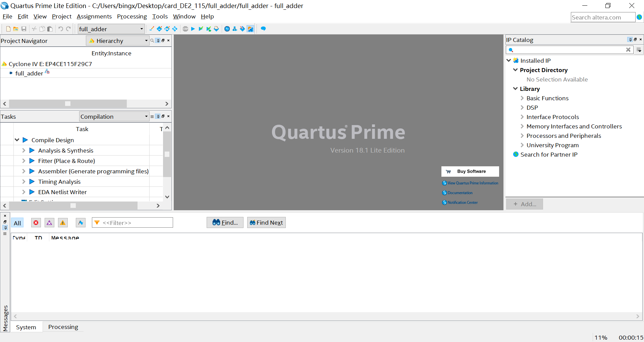This screenshot has width=644, height=342.
Task: Expand Fitter (Place & Route) task
Action: 23,161
